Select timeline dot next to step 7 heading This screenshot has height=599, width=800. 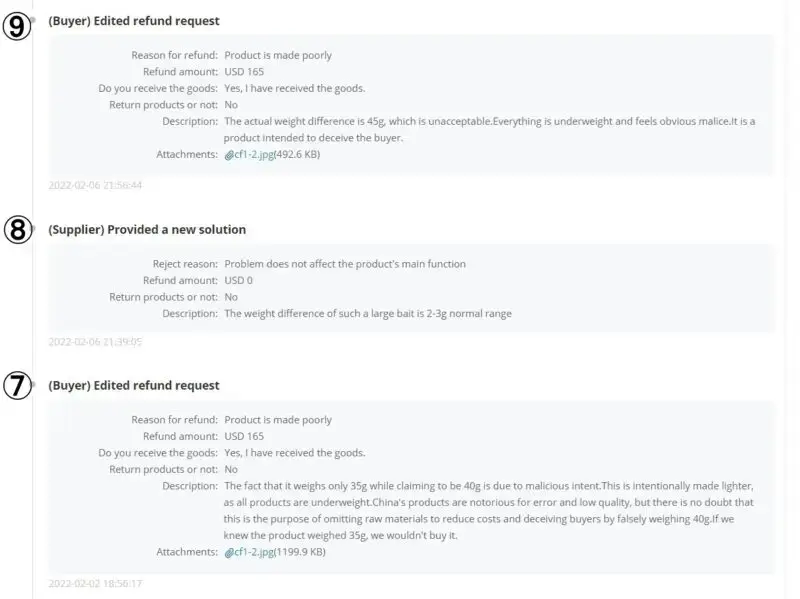(x=34, y=385)
